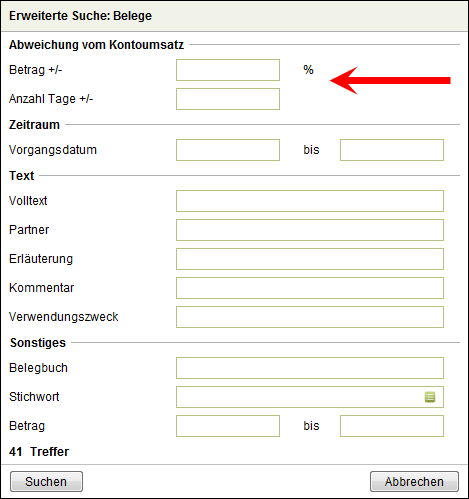Click the Verwendungszweck field
469x499 pixels.
(x=310, y=317)
